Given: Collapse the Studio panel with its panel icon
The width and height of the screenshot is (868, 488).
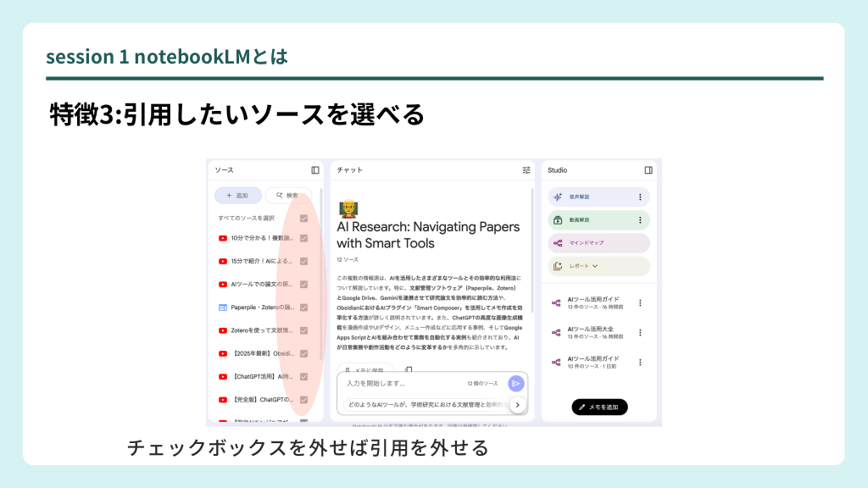Looking at the screenshot, I should point(648,170).
